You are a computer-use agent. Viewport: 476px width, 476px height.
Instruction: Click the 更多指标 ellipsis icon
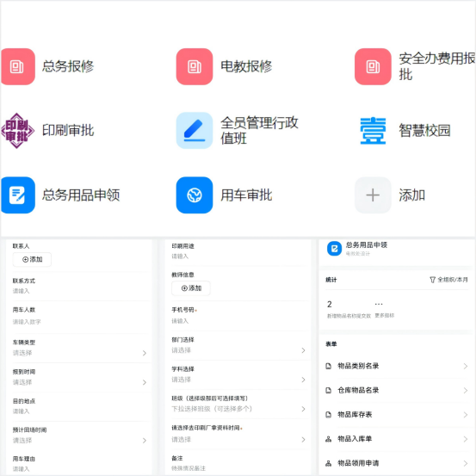(x=379, y=304)
